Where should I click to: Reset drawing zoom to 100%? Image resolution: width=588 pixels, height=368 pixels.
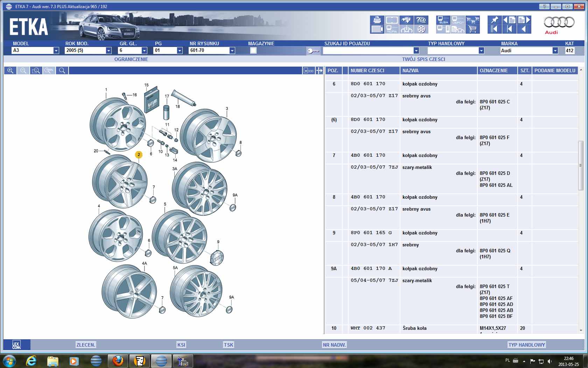click(49, 70)
